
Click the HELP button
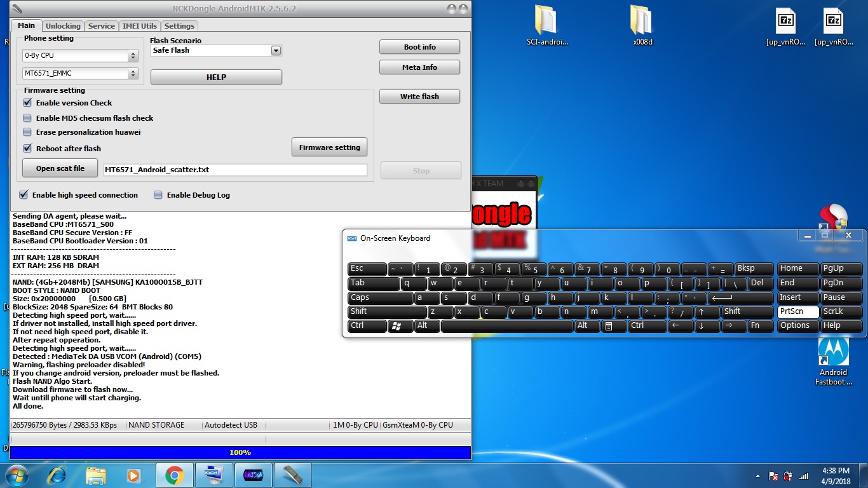click(x=216, y=77)
